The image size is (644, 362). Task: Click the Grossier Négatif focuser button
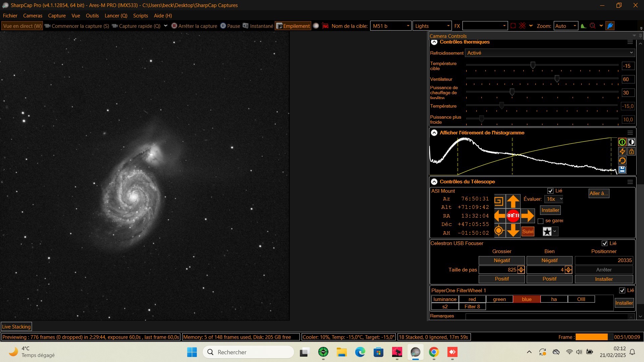[502, 260]
